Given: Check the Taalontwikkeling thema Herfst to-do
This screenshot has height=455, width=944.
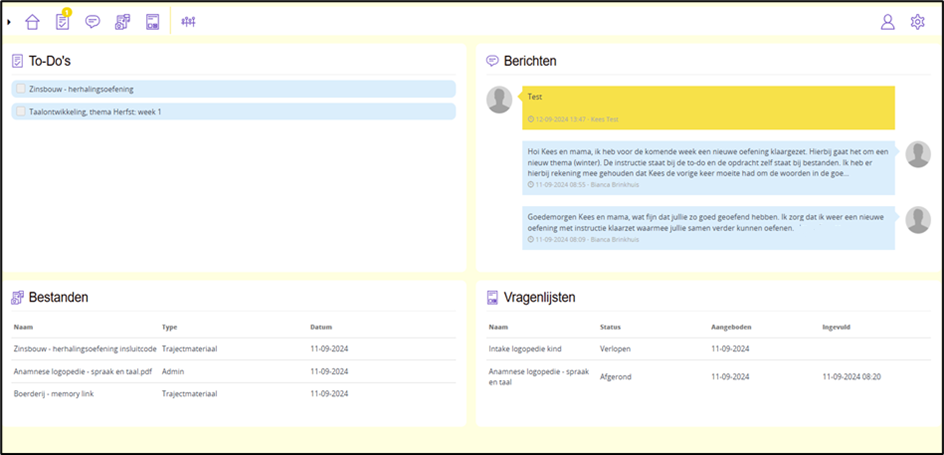Looking at the screenshot, I should (21, 111).
